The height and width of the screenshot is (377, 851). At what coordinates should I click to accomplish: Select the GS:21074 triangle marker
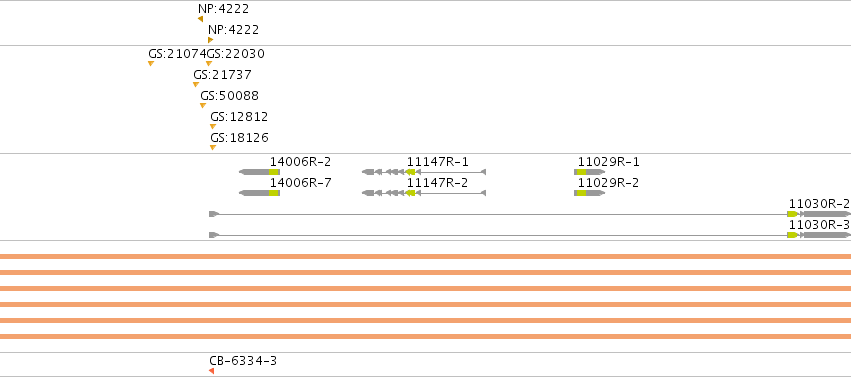click(151, 63)
